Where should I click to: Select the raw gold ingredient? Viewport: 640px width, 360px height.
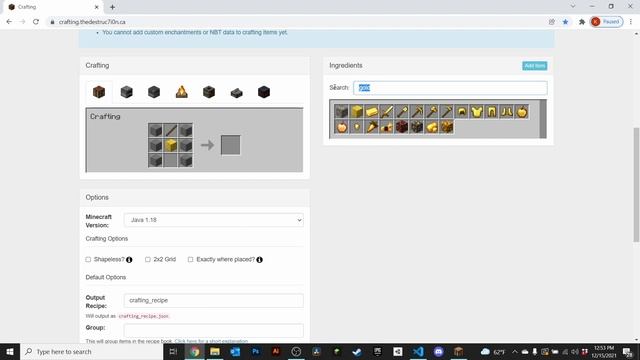[431, 127]
